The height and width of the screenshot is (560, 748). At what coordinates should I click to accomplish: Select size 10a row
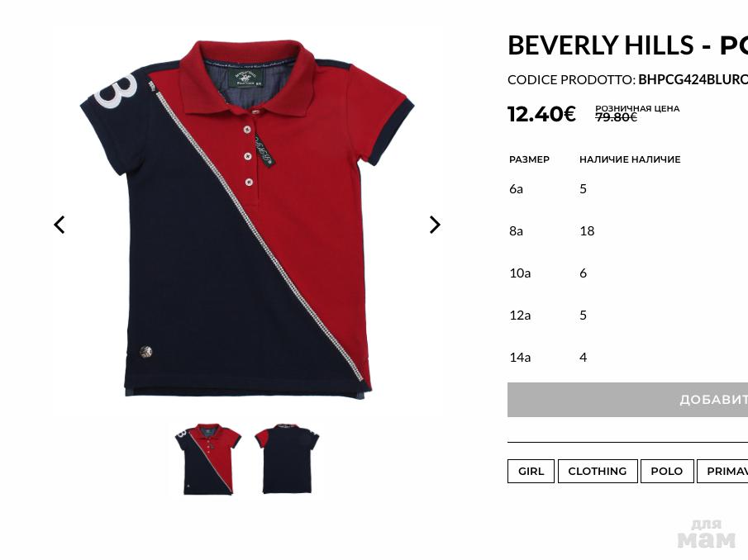click(x=628, y=273)
